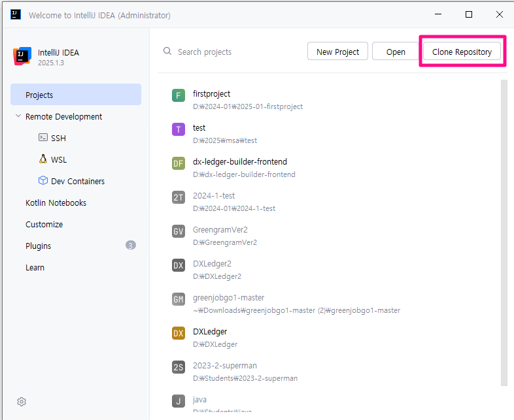Click the IntelliJ IDEA logo in sidebar
The image size is (514, 420).
[22, 56]
